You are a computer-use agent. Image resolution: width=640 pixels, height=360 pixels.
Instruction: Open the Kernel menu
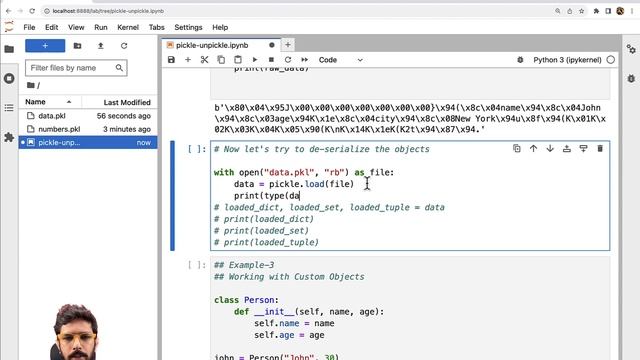click(x=128, y=27)
